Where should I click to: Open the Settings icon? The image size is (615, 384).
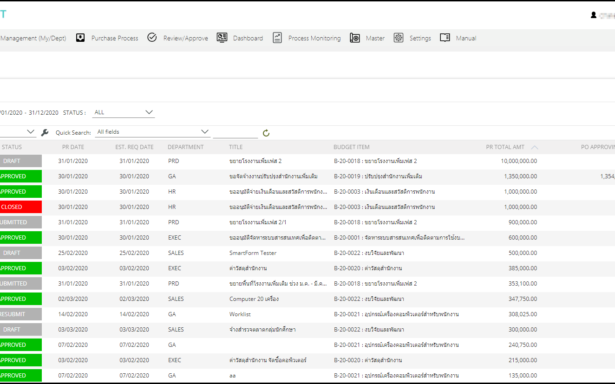[398, 38]
